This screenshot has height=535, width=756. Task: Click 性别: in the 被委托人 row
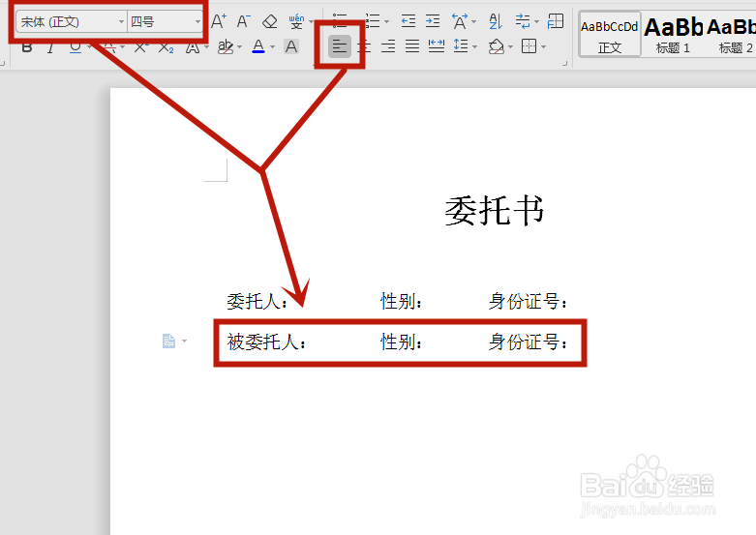coord(402,342)
